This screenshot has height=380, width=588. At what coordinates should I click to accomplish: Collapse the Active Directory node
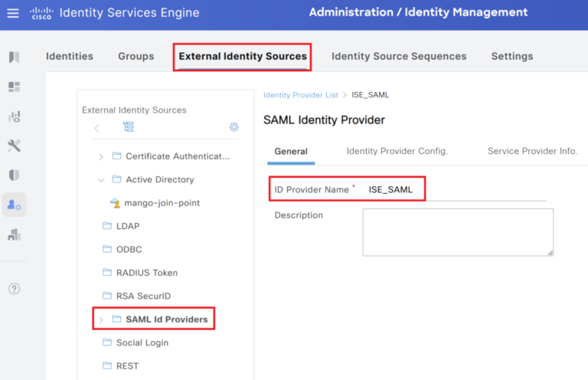click(101, 180)
